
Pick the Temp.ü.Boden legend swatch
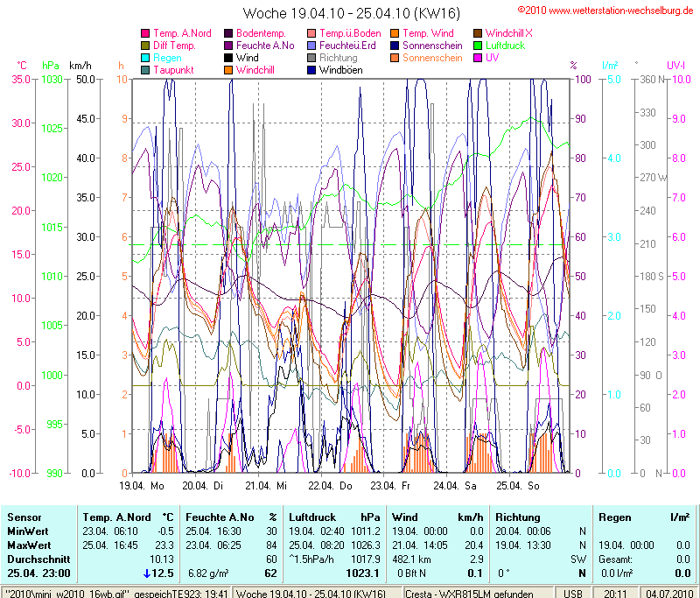click(311, 33)
